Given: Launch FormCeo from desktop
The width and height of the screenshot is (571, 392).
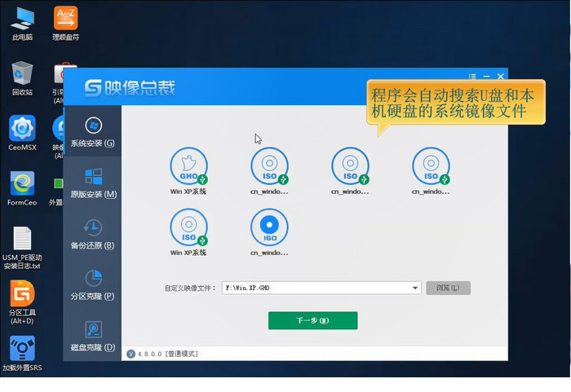Looking at the screenshot, I should pos(22,188).
